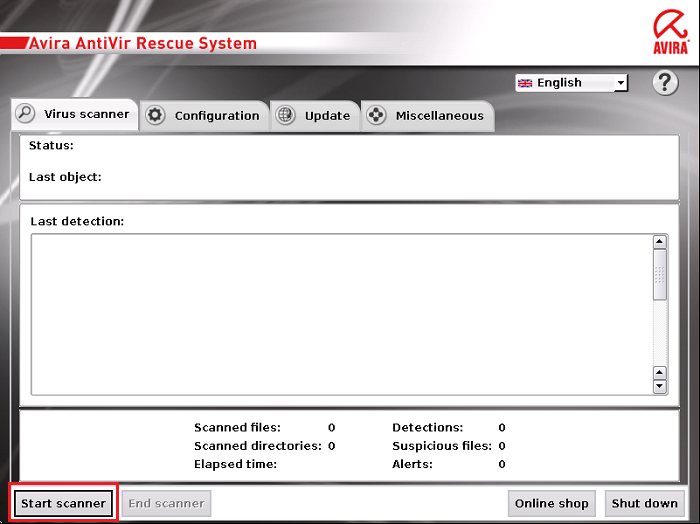
Task: Click the "Detections:" label
Action: 428,428
